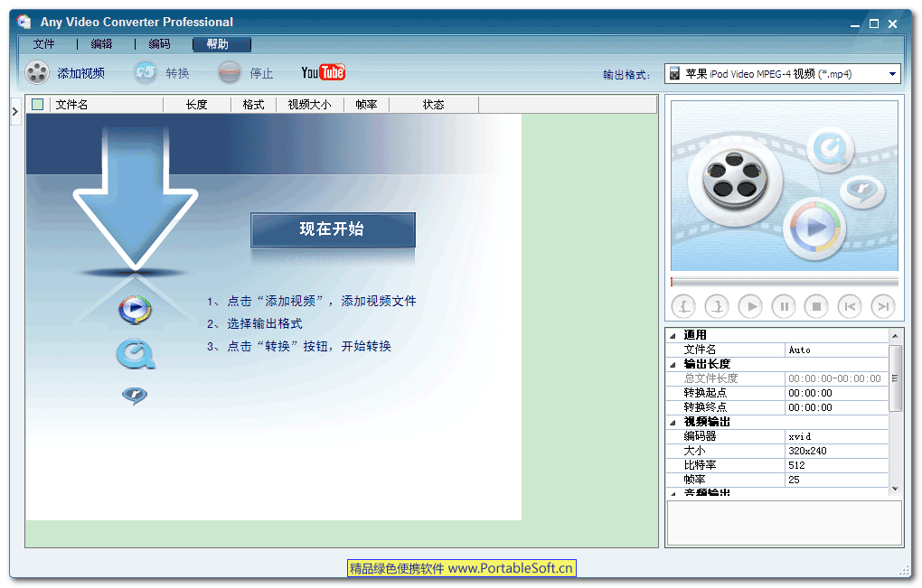Open the 编辑 menu

(102, 44)
